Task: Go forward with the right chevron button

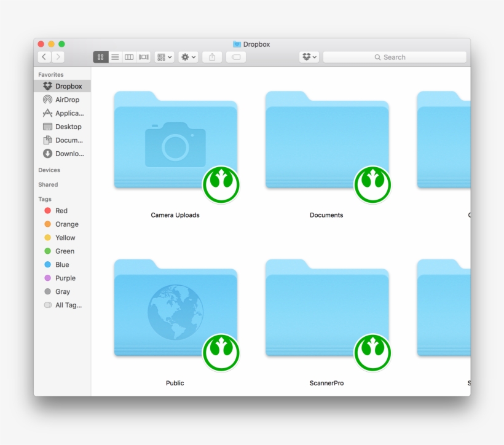Action: pos(58,57)
